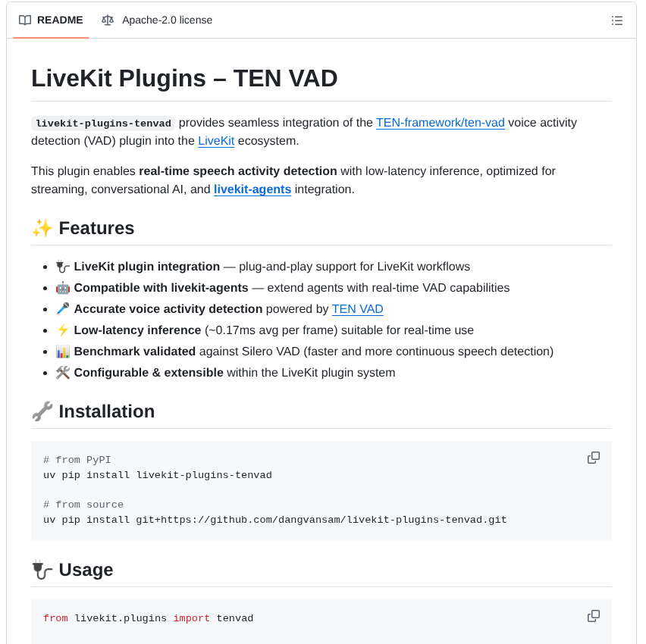
Task: Open the TEN-framework/ten-vad repository link
Action: (x=440, y=123)
